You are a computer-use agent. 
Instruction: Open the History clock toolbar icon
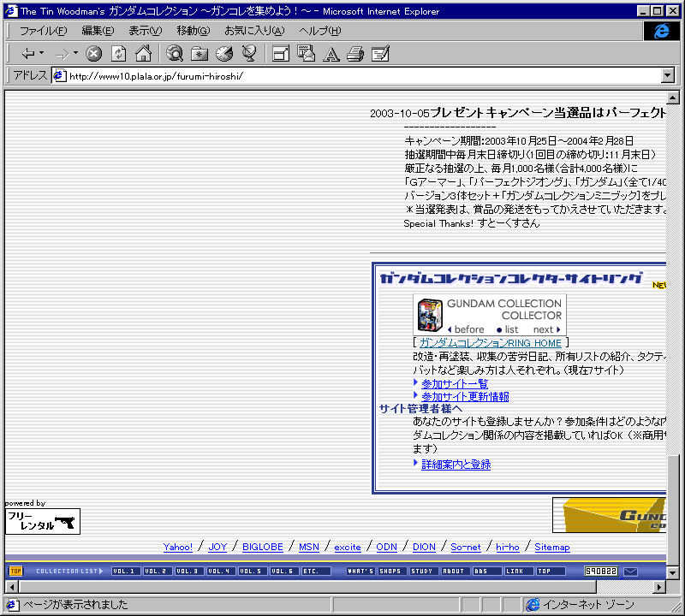point(224,54)
